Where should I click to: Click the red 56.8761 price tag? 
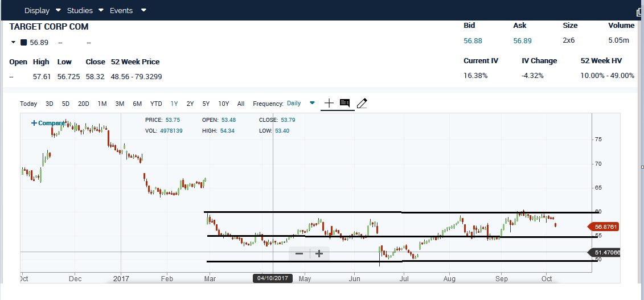pyautogui.click(x=604, y=227)
